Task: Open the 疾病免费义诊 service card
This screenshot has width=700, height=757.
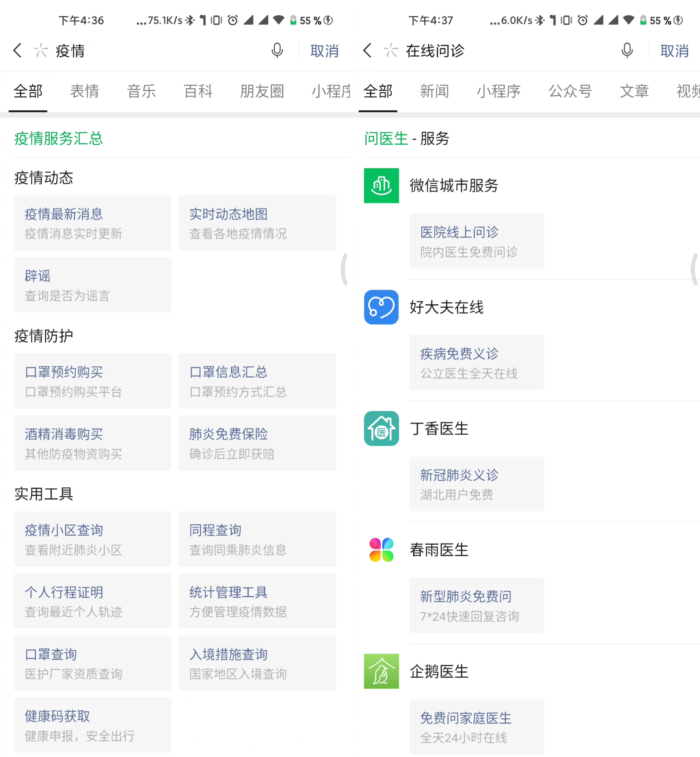Action: (477, 363)
